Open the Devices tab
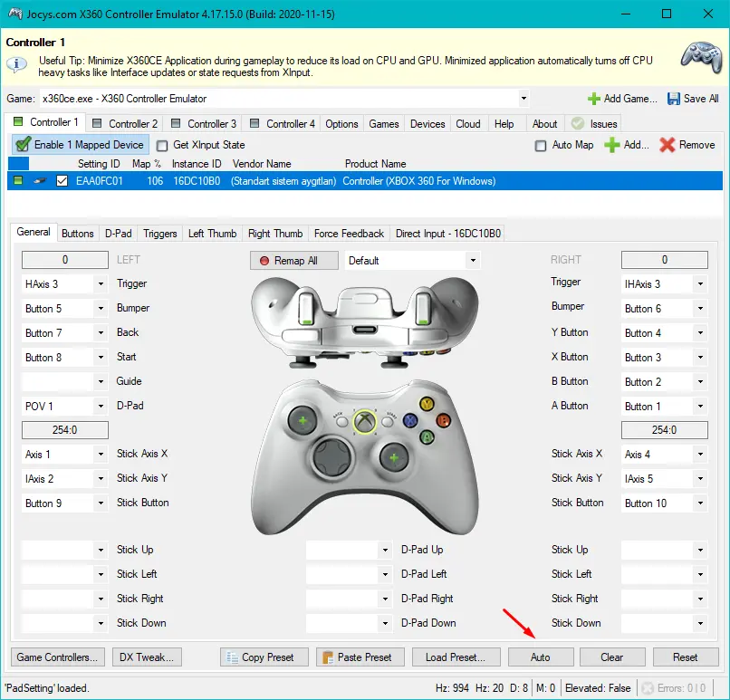 pos(427,124)
